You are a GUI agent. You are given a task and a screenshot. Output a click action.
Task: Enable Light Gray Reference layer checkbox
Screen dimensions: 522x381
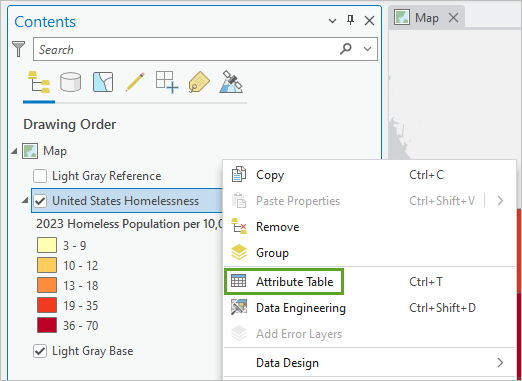tap(40, 176)
